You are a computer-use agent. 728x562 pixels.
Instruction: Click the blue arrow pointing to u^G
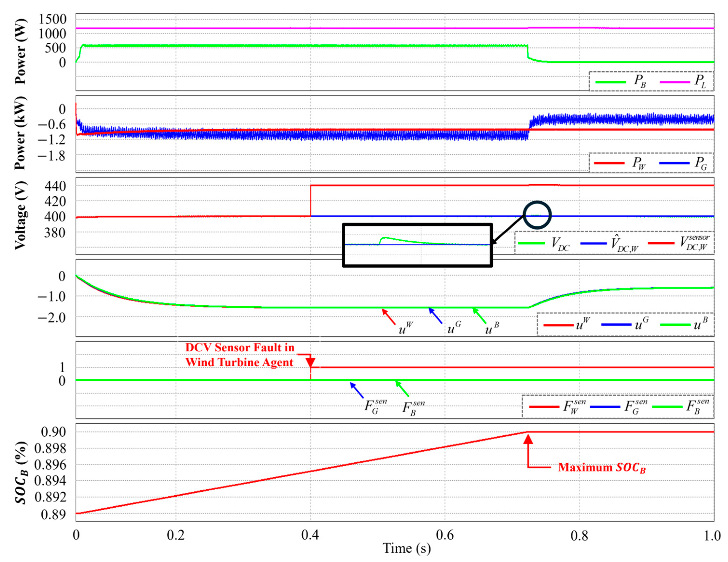point(435,316)
